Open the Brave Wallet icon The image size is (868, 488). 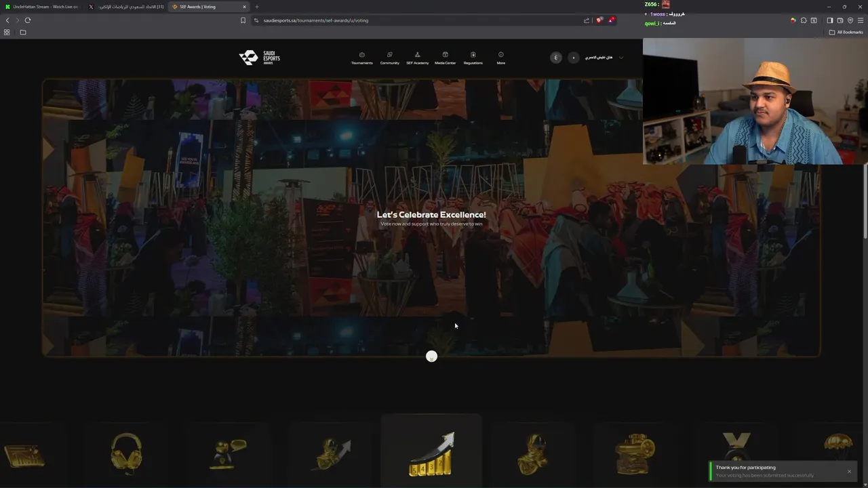(x=840, y=20)
